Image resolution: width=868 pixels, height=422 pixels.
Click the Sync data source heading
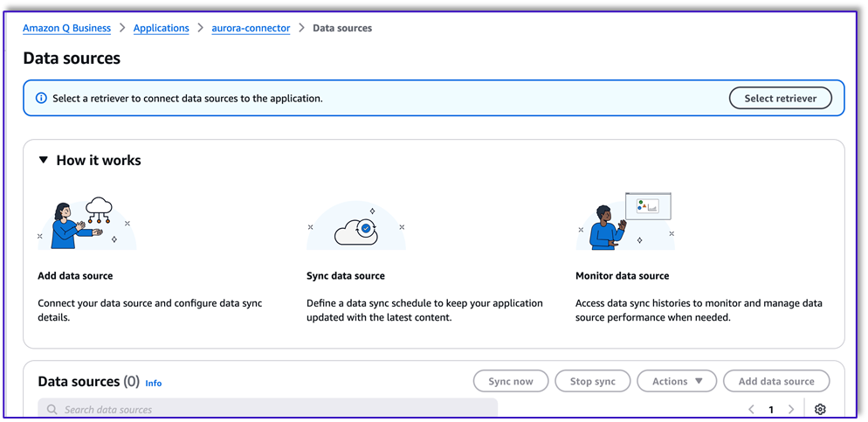(x=346, y=276)
